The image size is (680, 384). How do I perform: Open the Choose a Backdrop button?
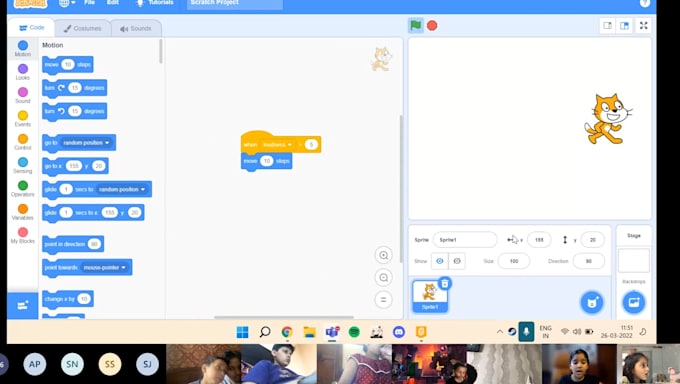point(634,302)
